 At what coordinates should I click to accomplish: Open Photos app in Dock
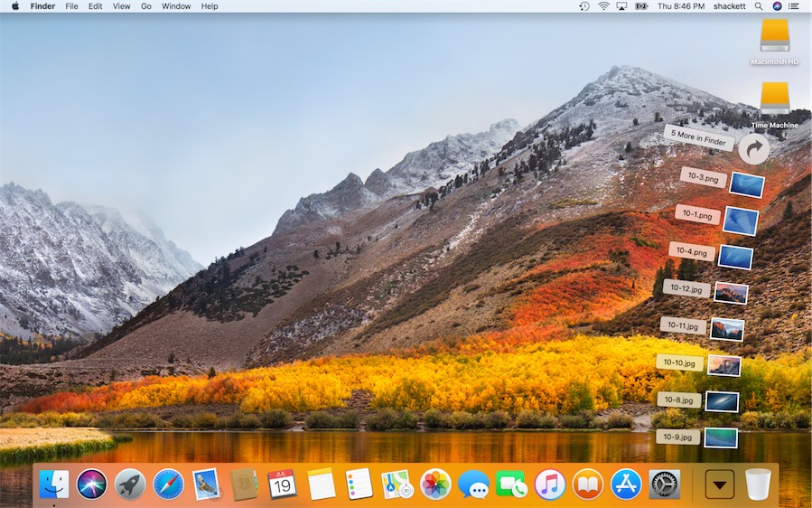coord(435,484)
